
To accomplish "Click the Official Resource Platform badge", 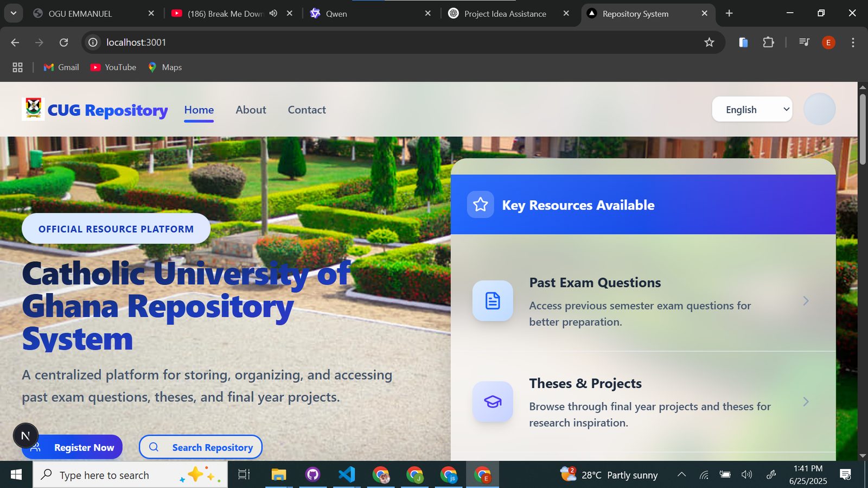I will 116,229.
